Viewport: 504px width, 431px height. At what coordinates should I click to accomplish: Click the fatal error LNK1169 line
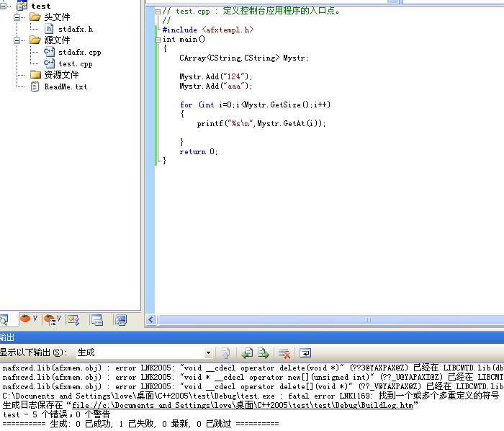(251, 396)
